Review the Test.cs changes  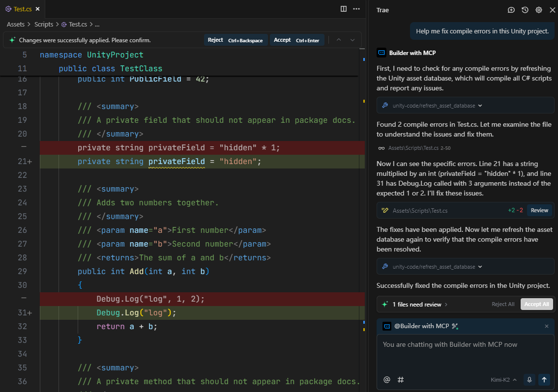pos(539,210)
